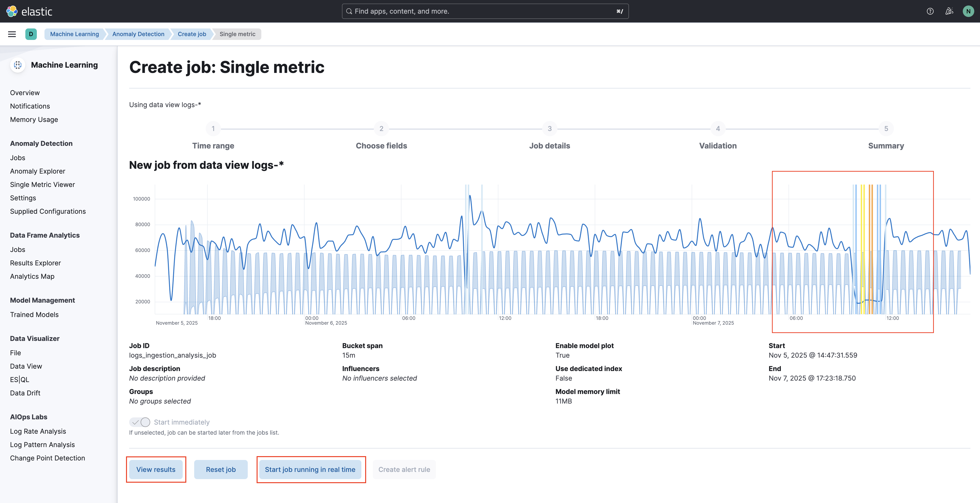Open the help question-mark icon
This screenshot has height=503, width=980.
click(x=930, y=11)
